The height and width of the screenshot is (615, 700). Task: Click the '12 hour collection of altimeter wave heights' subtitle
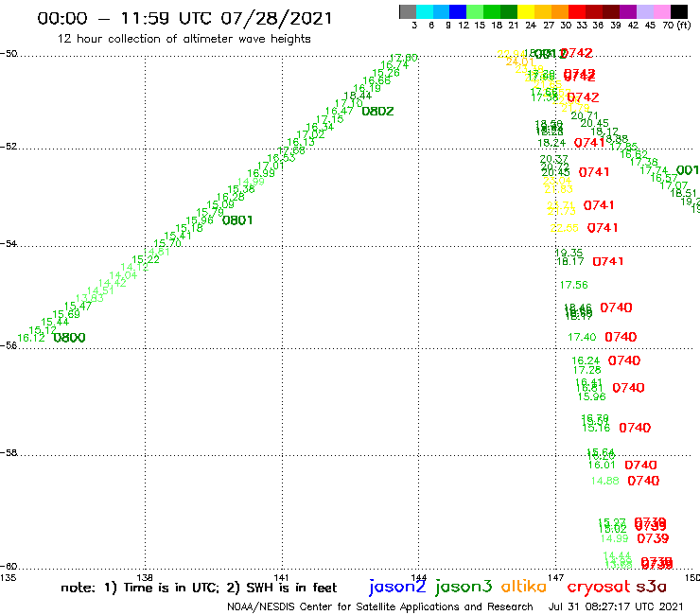point(184,39)
